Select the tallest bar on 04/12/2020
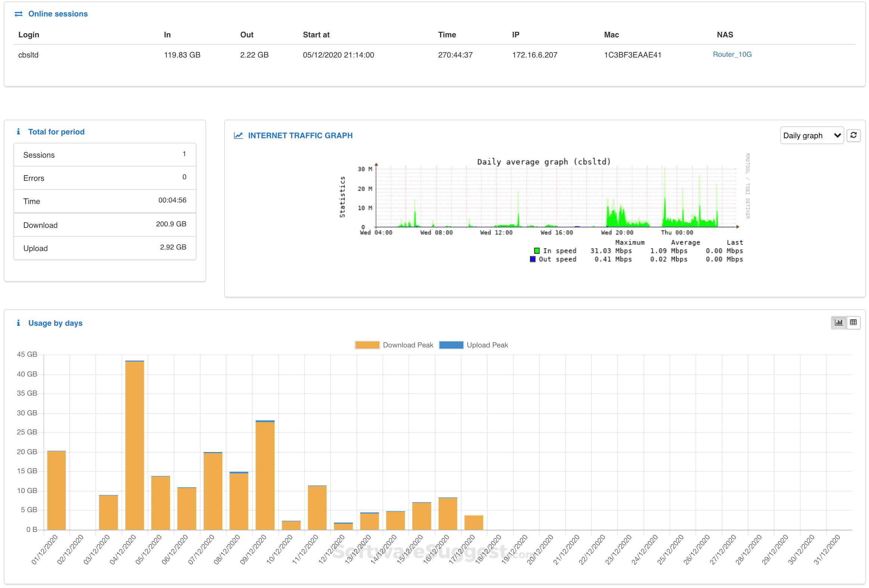 point(134,445)
